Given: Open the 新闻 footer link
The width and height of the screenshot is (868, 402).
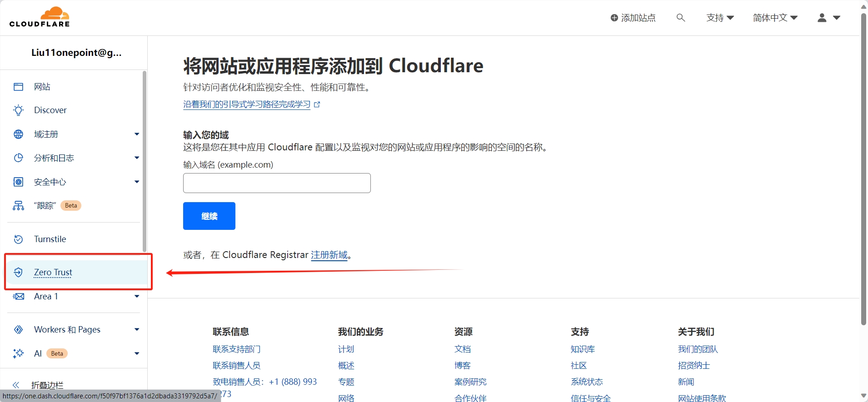Looking at the screenshot, I should pyautogui.click(x=686, y=382).
